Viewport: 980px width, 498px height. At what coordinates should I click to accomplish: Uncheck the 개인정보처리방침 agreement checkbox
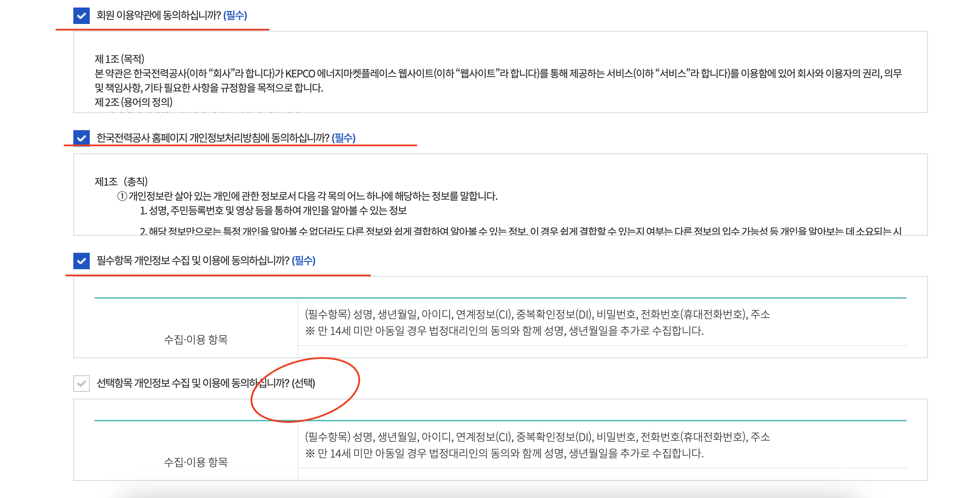[81, 138]
